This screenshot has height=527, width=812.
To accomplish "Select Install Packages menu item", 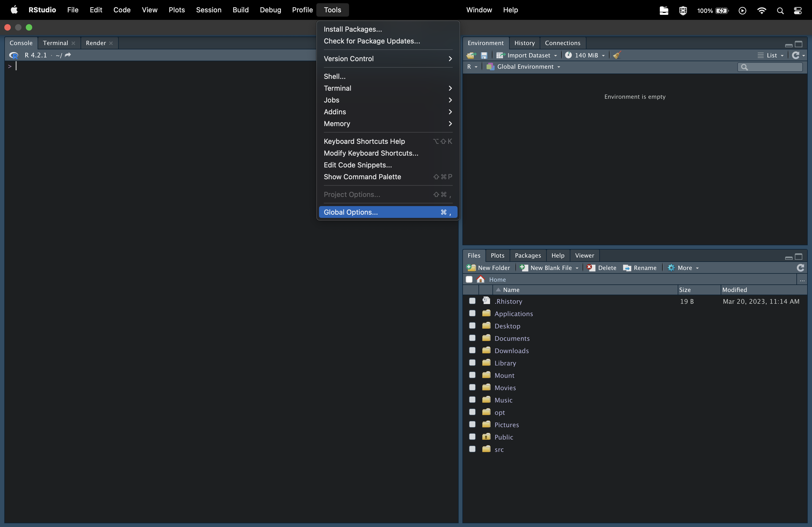I will coord(388,29).
